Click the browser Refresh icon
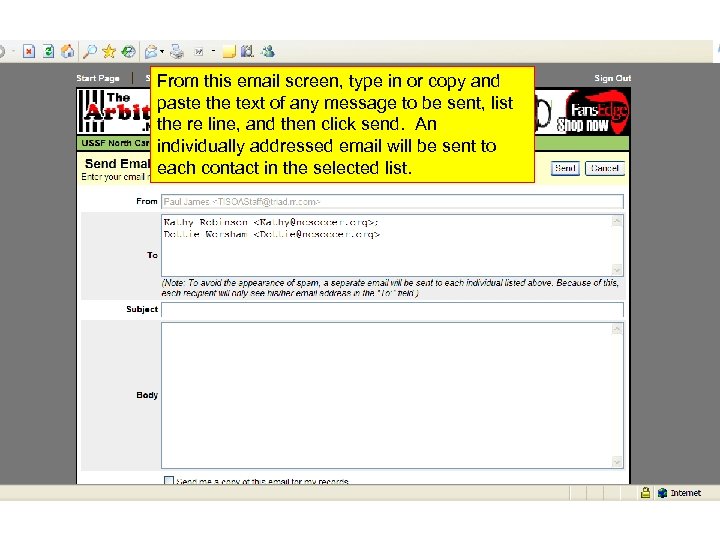The width and height of the screenshot is (720, 540). tap(48, 51)
